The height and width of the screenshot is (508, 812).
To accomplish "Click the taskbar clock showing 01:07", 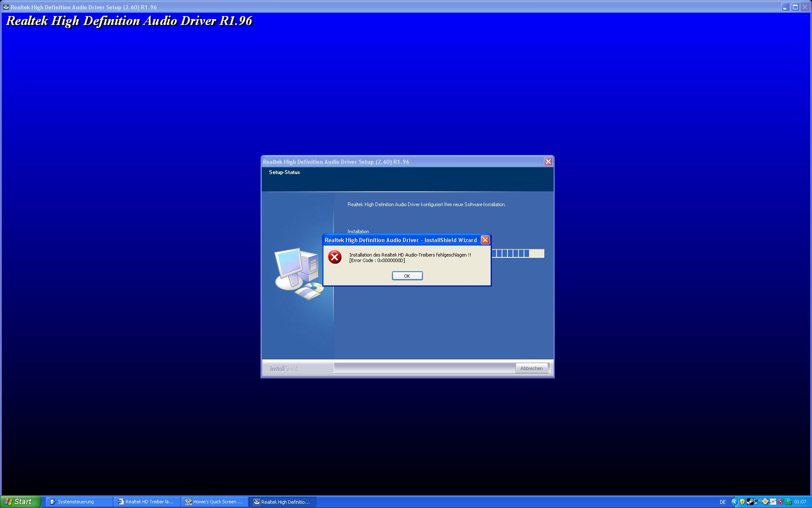I will click(x=800, y=502).
